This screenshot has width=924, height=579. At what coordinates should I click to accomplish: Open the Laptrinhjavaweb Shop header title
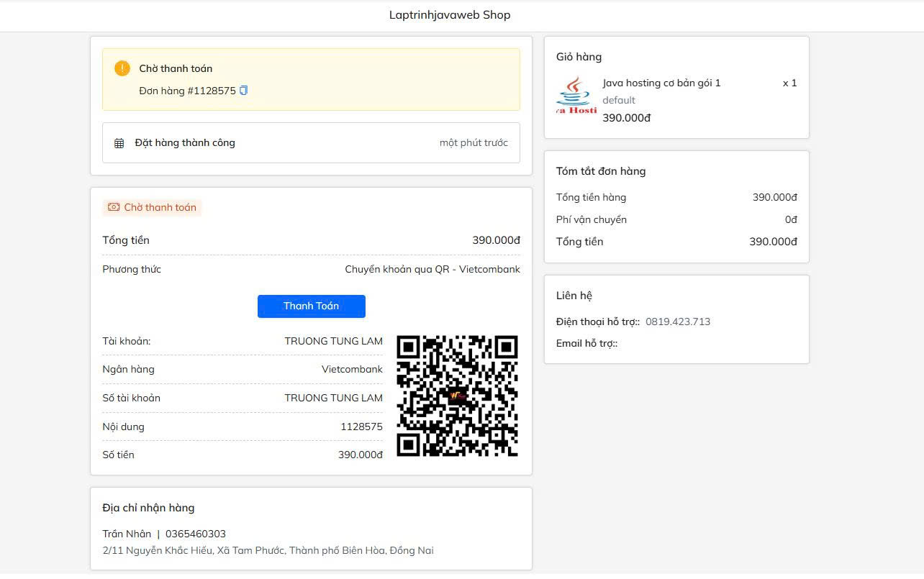[450, 15]
